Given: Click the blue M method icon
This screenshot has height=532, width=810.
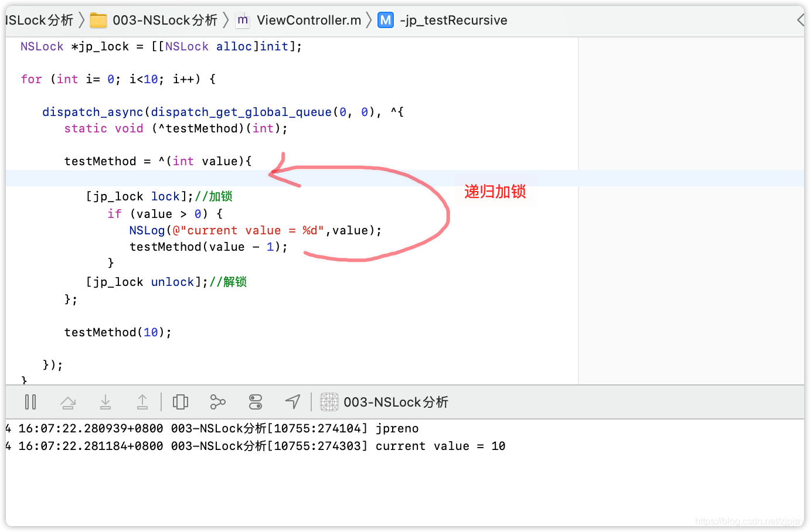Looking at the screenshot, I should click(x=386, y=21).
